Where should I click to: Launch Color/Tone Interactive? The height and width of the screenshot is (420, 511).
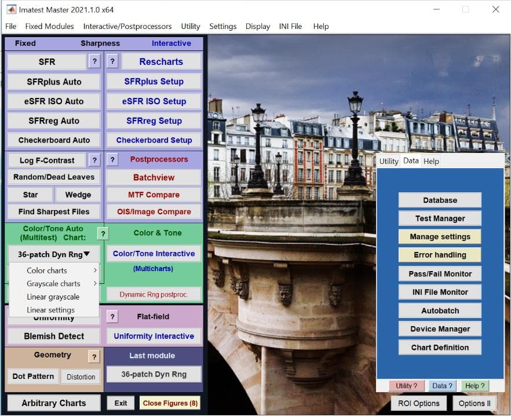click(x=154, y=254)
